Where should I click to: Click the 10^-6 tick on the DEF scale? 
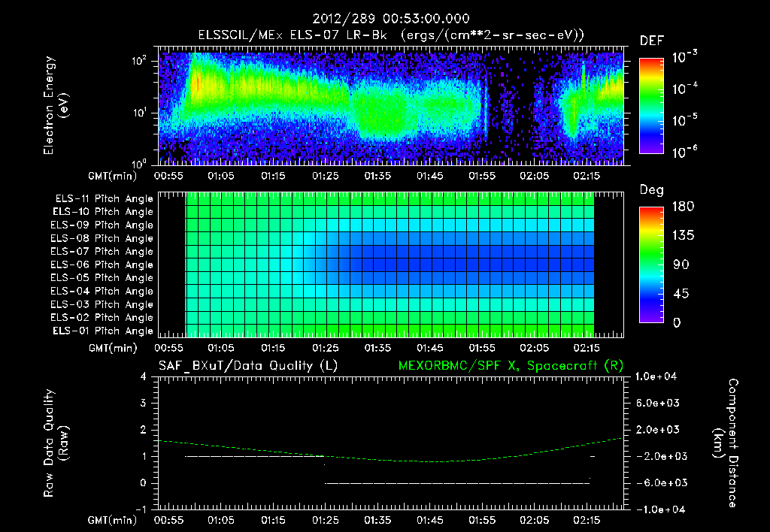click(x=685, y=151)
